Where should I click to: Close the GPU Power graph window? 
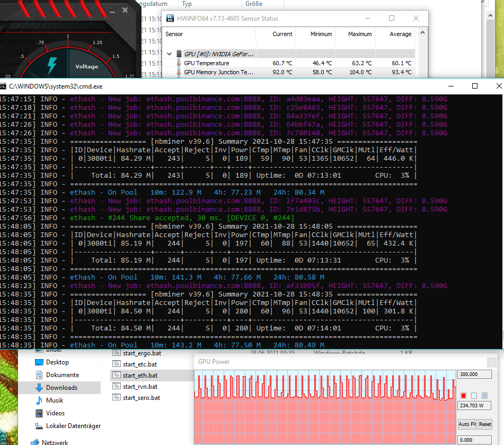[492, 362]
